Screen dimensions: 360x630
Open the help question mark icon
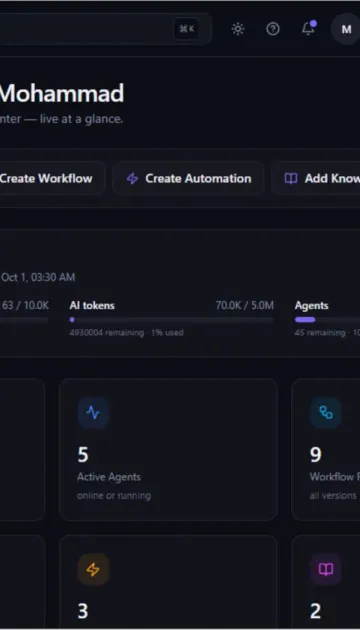pos(273,29)
